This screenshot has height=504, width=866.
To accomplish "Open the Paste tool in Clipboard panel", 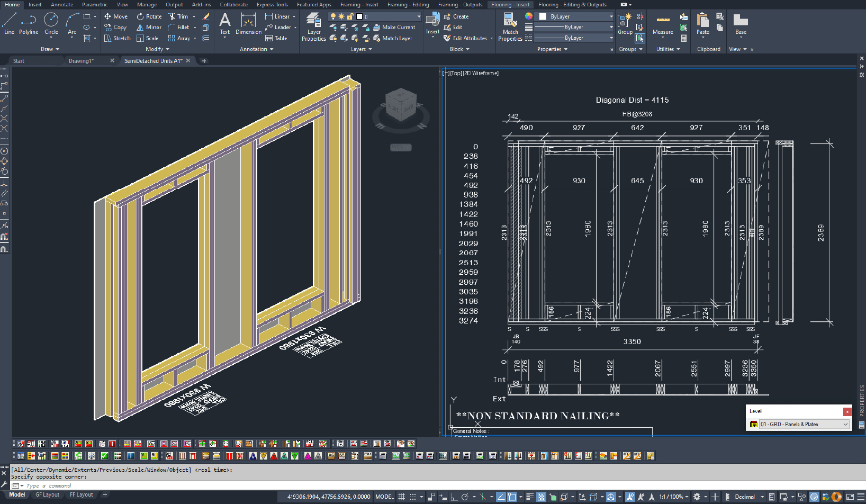I will click(702, 23).
